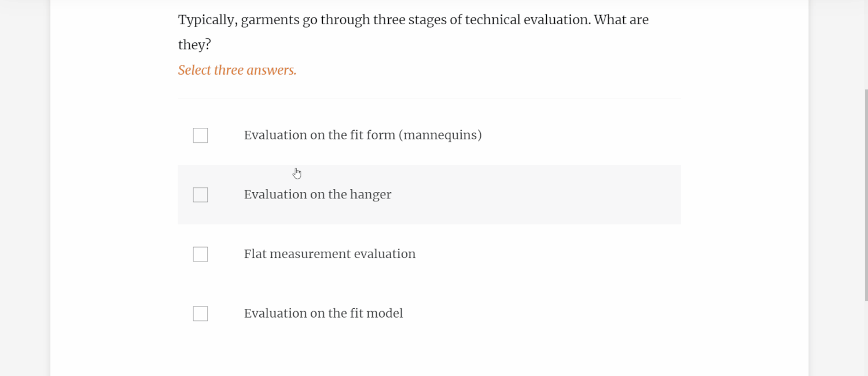Check the 'Evaluation on the hanger' checkbox
Screen dimensions: 868x376
pos(200,194)
